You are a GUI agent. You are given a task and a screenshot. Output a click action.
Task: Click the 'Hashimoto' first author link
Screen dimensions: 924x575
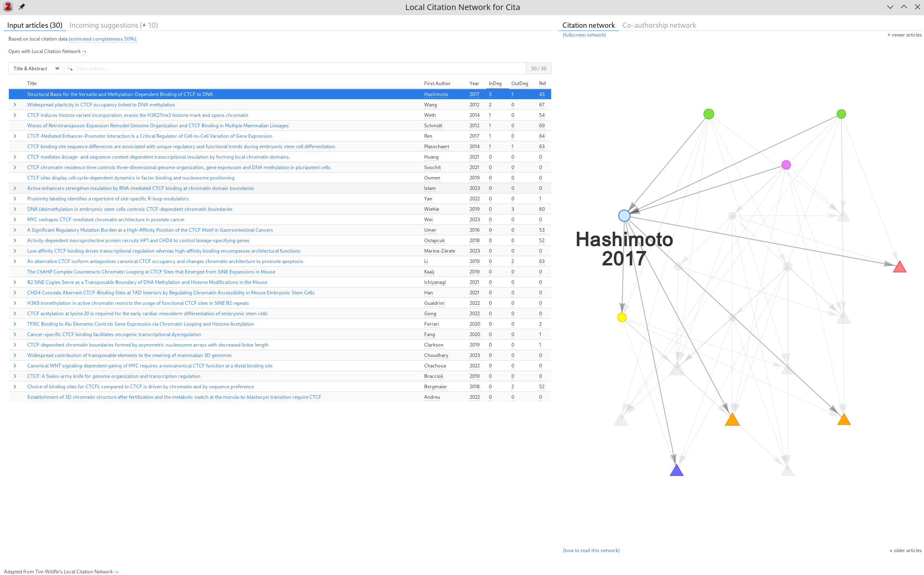click(436, 94)
